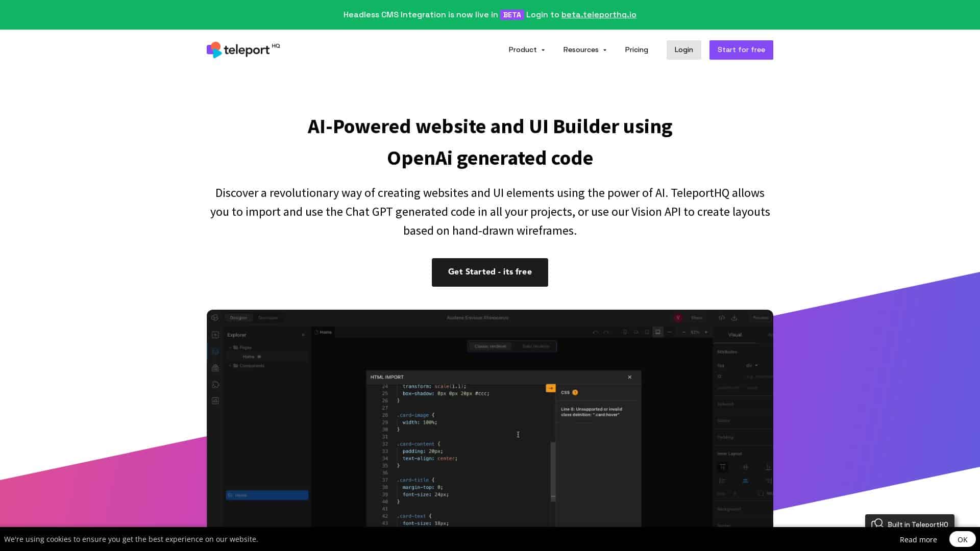The height and width of the screenshot is (551, 980).
Task: Open the Explorer files icon in the left sidebar
Action: click(x=215, y=350)
